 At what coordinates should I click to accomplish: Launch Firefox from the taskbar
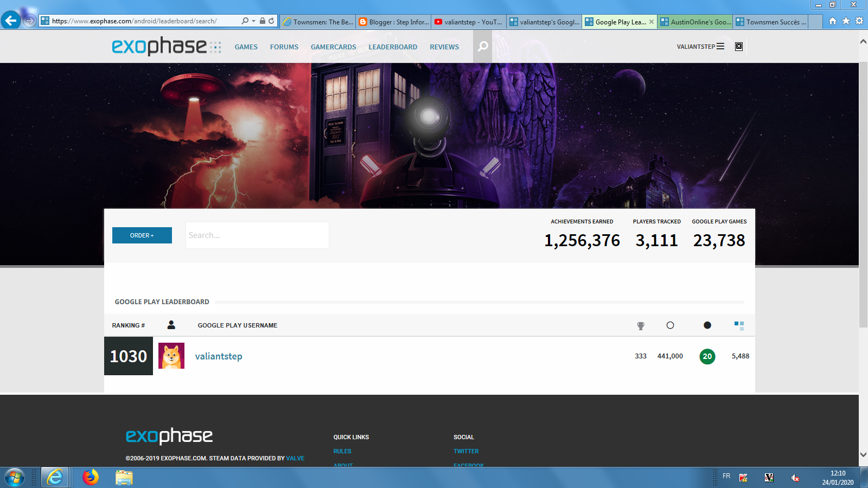pos(91,477)
